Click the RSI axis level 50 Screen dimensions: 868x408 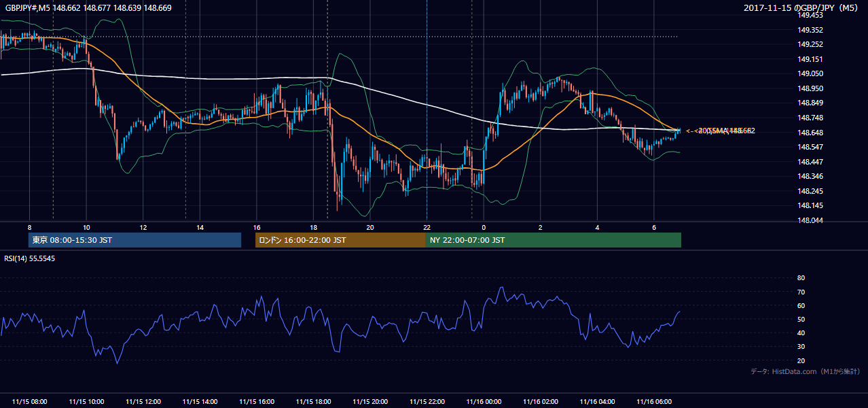tap(801, 320)
